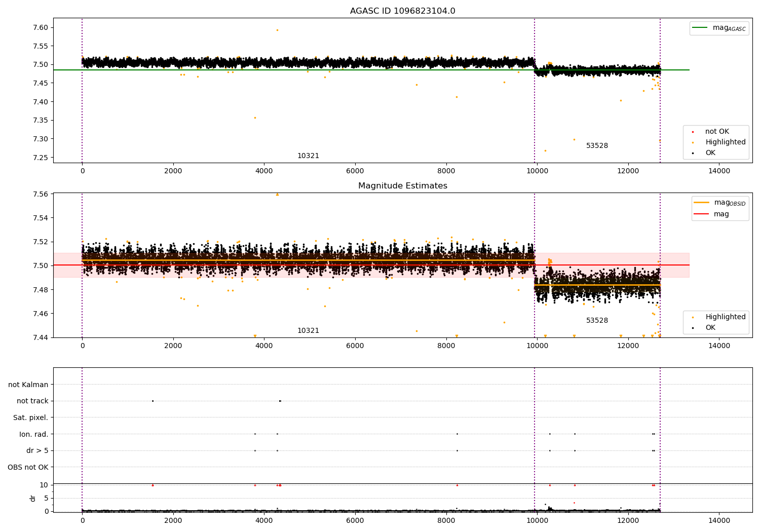The image size is (760, 532).
Task: Click the 'OBS not OK' row label
Action: [28, 467]
